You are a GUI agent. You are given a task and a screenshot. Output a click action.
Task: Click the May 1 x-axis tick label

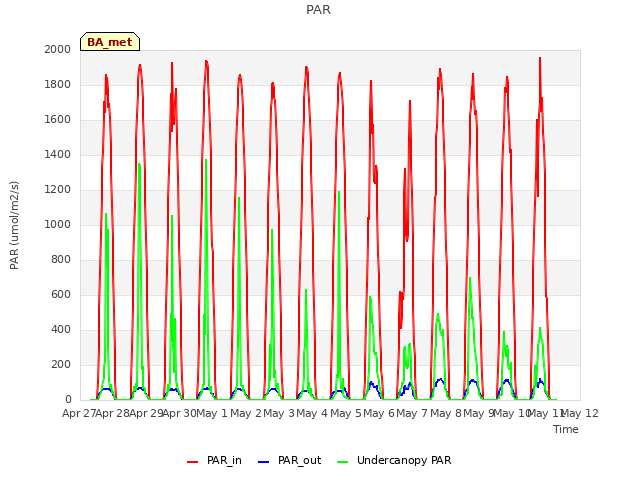[212, 413]
